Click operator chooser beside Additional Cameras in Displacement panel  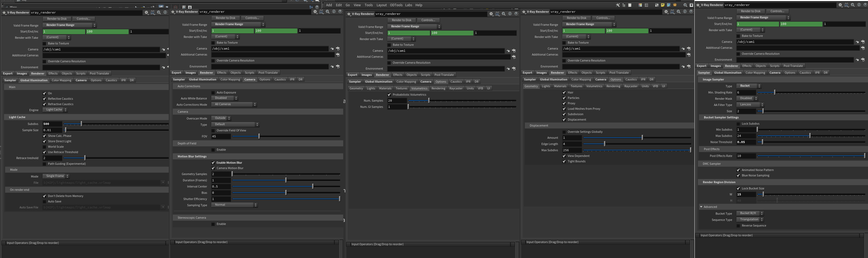[689, 54]
